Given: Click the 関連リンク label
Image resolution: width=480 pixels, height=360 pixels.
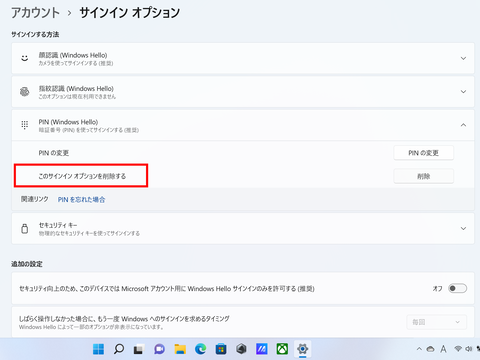Looking at the screenshot, I should pos(35,199).
